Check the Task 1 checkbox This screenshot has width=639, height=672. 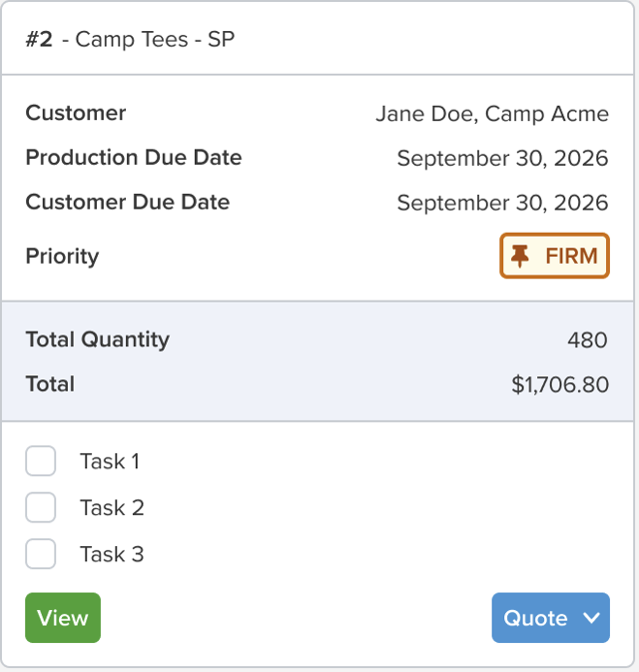[x=41, y=461]
